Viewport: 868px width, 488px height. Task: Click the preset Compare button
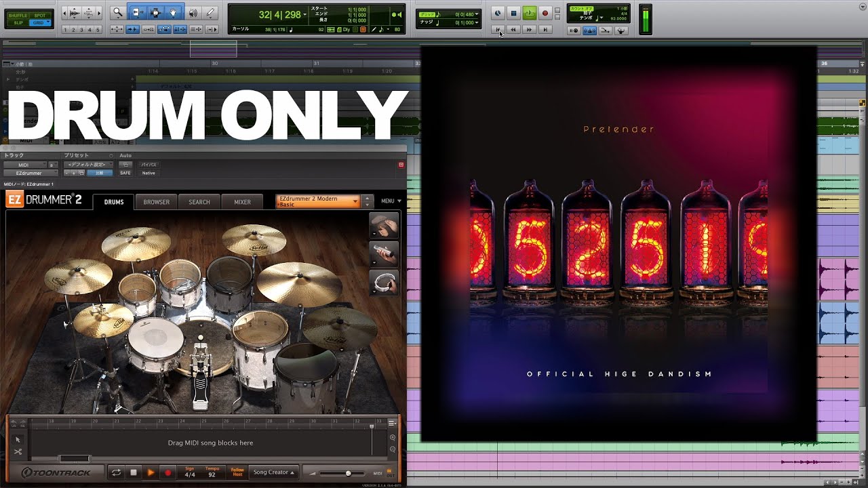tap(100, 173)
